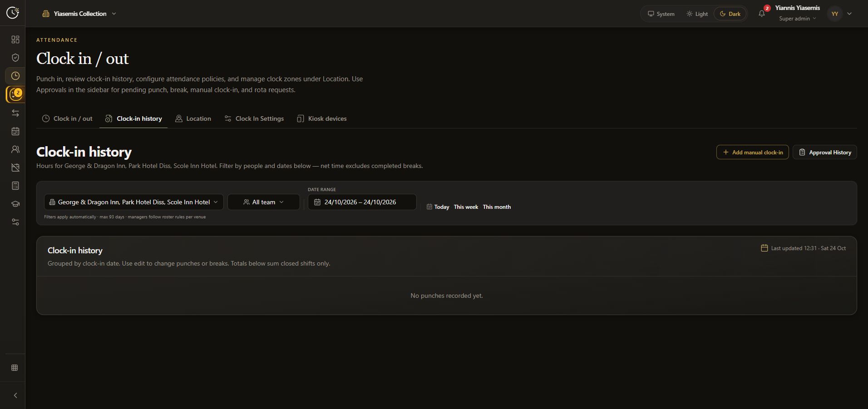The image size is (868, 409).
Task: Open the calculator sidebar icon
Action: [x=15, y=186]
